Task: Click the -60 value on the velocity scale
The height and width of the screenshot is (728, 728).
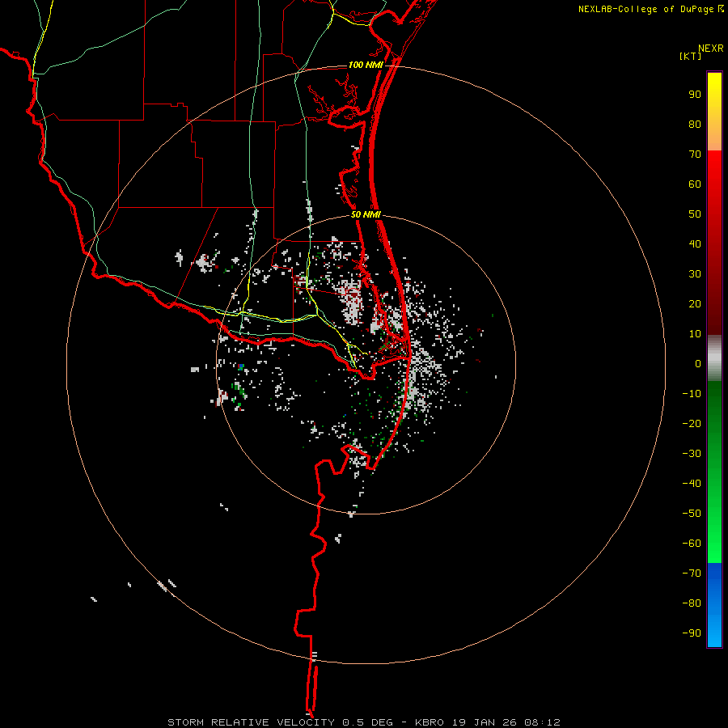Action: pyautogui.click(x=692, y=544)
